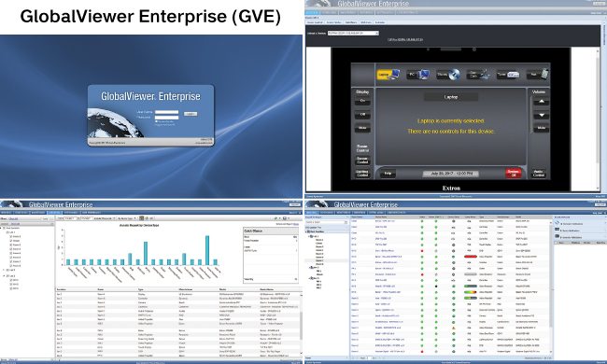Viewport: 607px width, 364px height.
Task: Toggle the Lab 1 checkbox in report tree
Action: 7,232
